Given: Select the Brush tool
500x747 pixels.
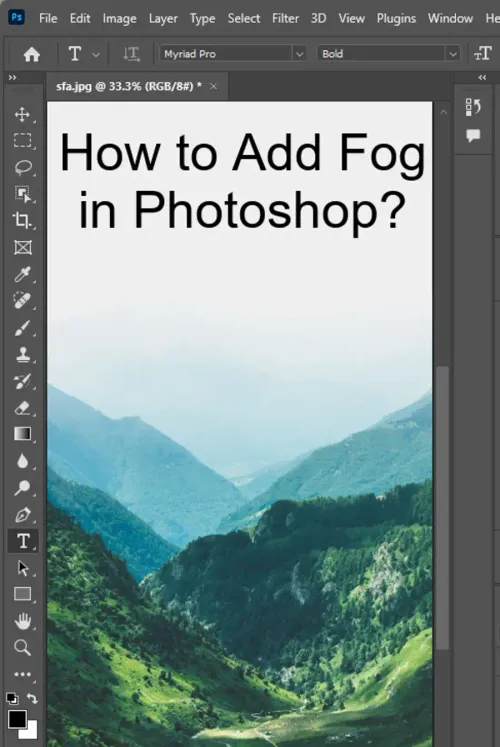Looking at the screenshot, I should point(22,328).
